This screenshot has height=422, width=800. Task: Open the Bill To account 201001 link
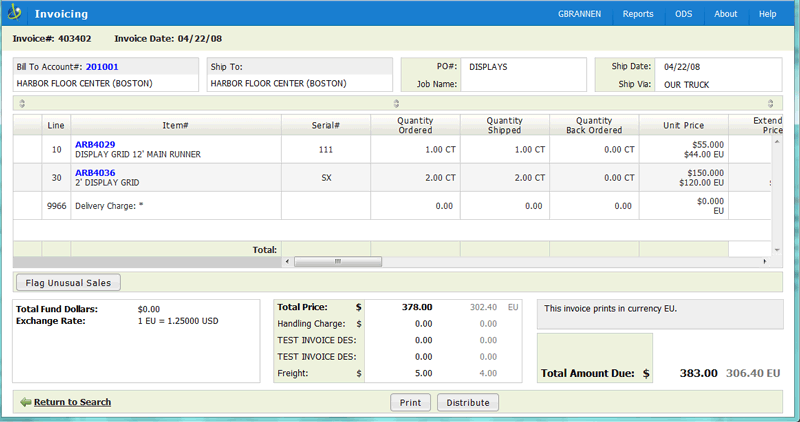click(102, 67)
